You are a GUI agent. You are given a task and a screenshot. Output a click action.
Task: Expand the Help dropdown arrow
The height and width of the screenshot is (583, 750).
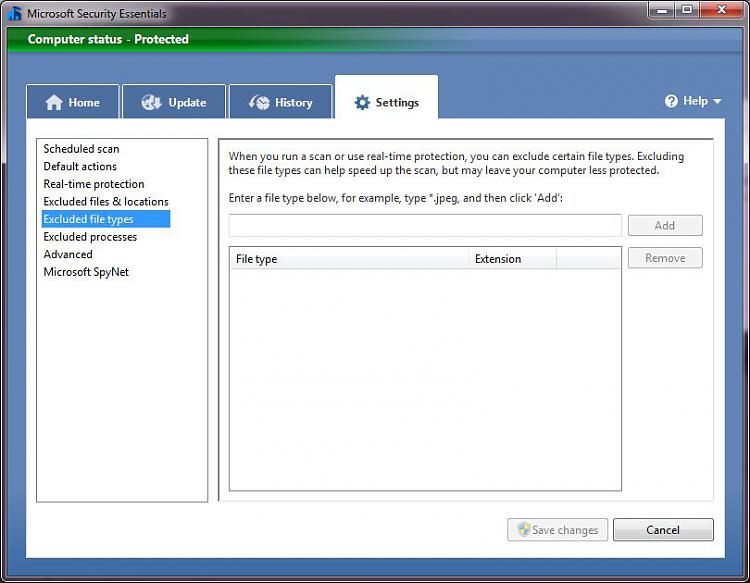click(x=717, y=101)
